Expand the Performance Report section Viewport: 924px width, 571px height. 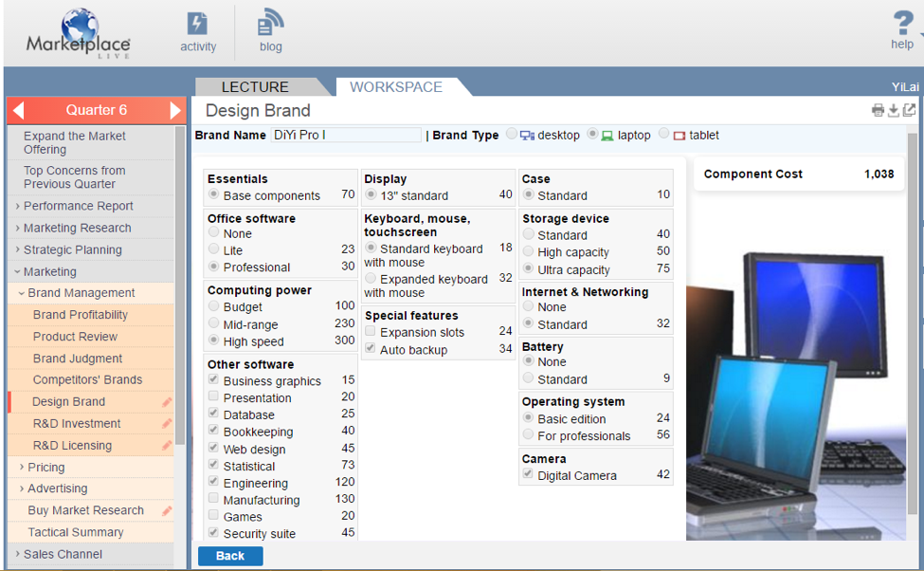78,206
